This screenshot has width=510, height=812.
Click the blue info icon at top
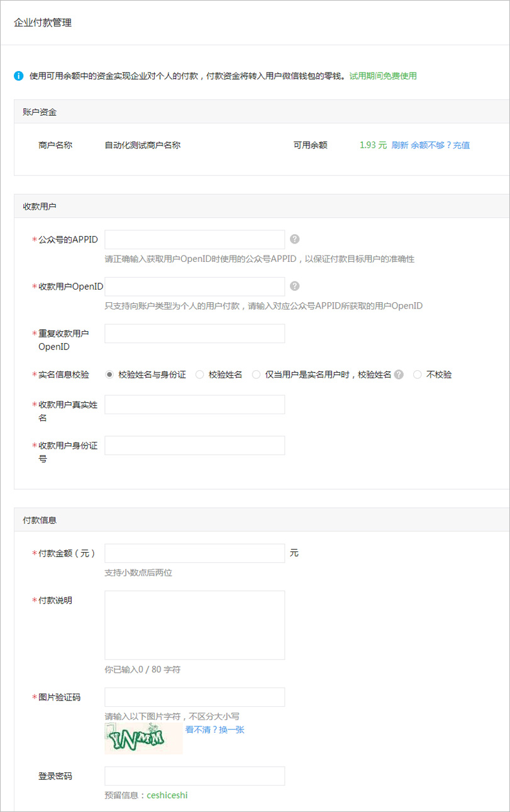tap(19, 76)
